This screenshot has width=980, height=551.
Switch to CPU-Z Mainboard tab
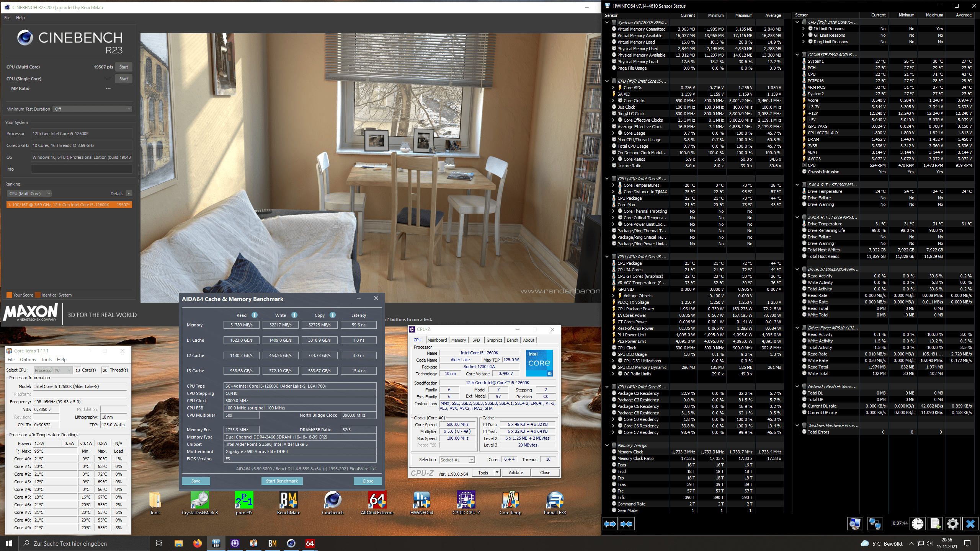437,340
